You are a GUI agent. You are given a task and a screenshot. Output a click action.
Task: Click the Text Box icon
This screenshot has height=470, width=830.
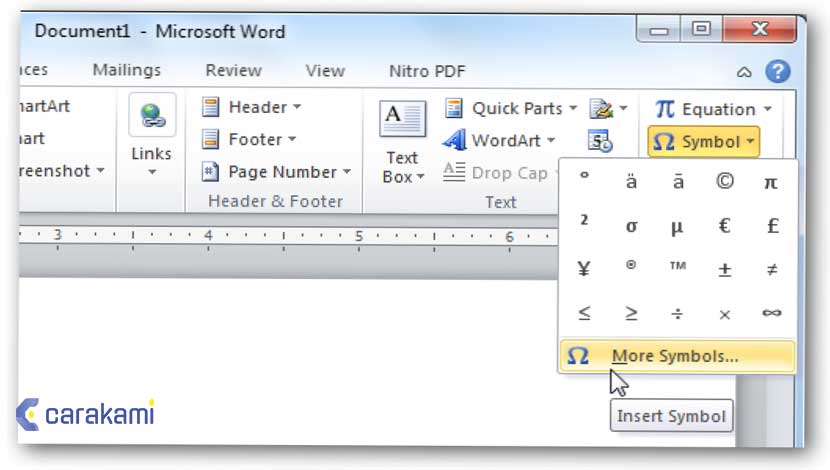[x=402, y=119]
